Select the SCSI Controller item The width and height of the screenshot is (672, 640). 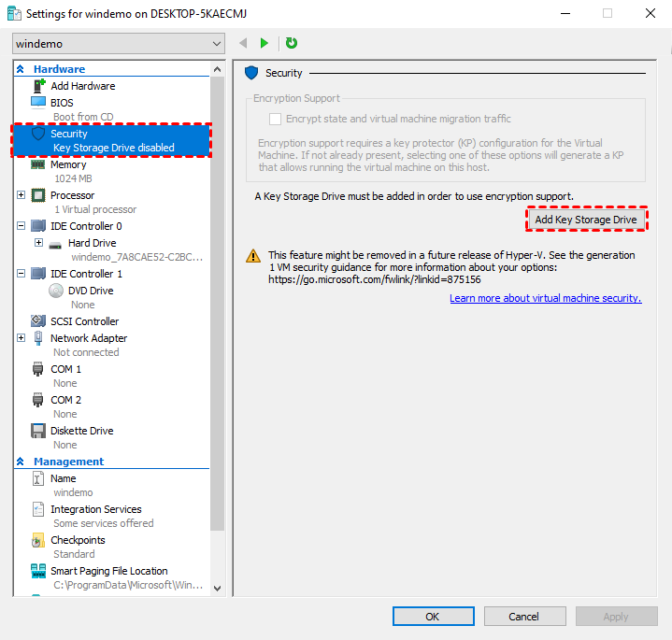coord(84,321)
